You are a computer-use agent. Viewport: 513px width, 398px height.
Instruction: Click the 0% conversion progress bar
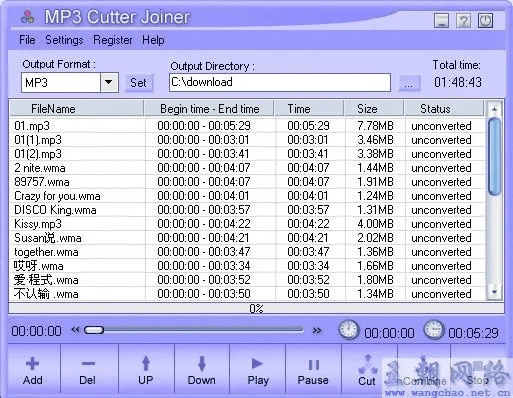point(256,308)
